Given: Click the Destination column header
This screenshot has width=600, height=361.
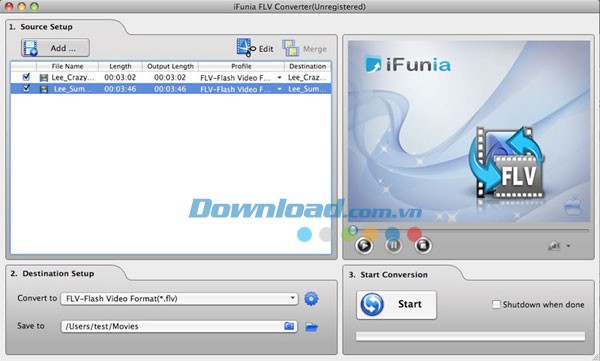Looking at the screenshot, I should tap(308, 66).
